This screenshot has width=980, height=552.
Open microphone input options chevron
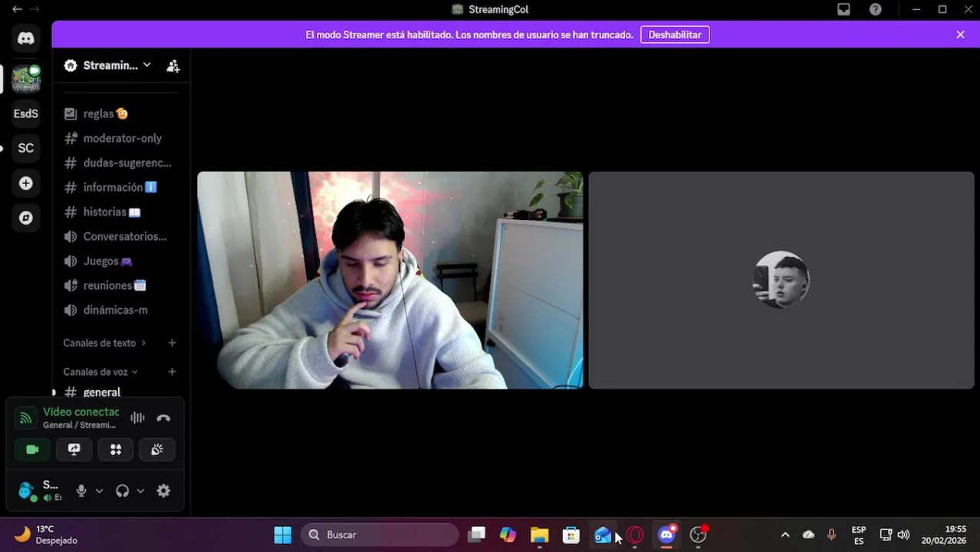click(99, 491)
